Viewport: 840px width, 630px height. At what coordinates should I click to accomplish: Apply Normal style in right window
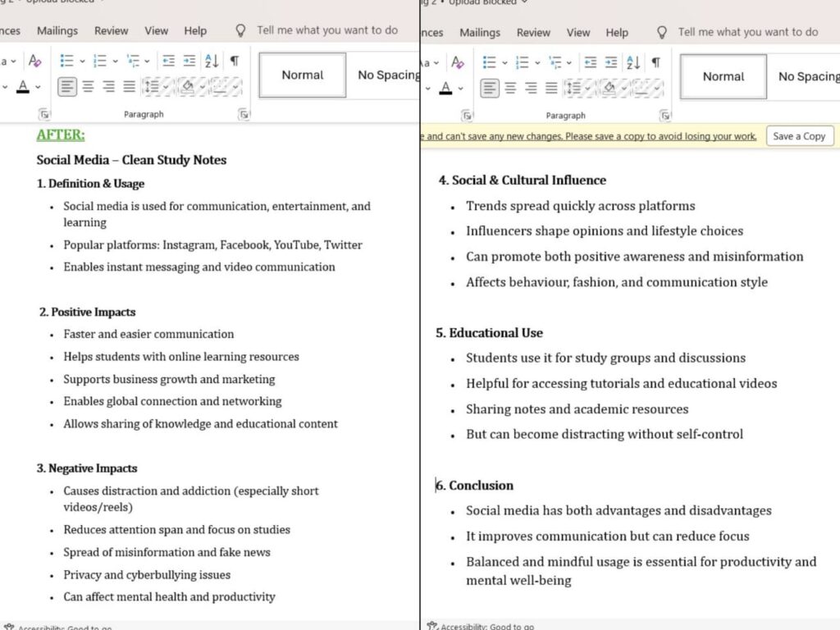724,76
